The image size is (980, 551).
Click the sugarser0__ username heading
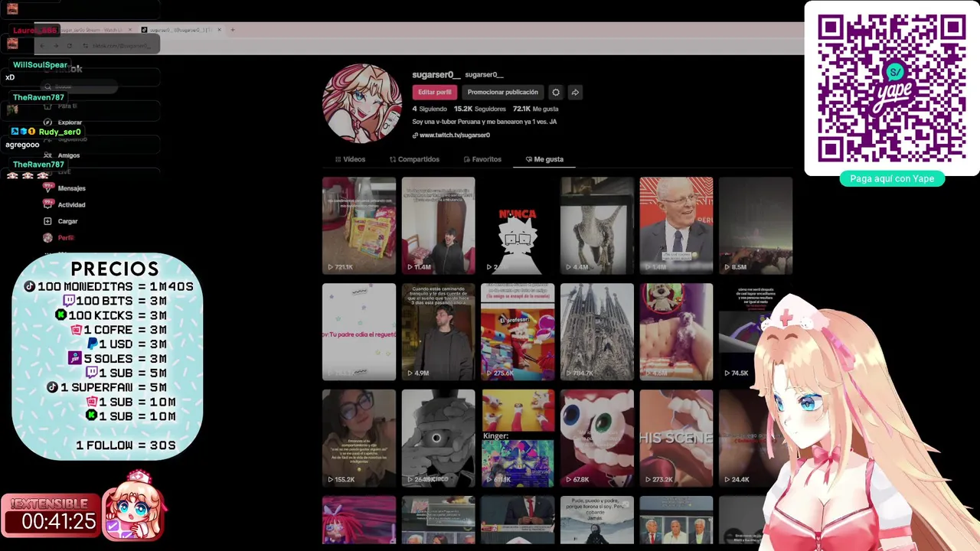coord(436,75)
